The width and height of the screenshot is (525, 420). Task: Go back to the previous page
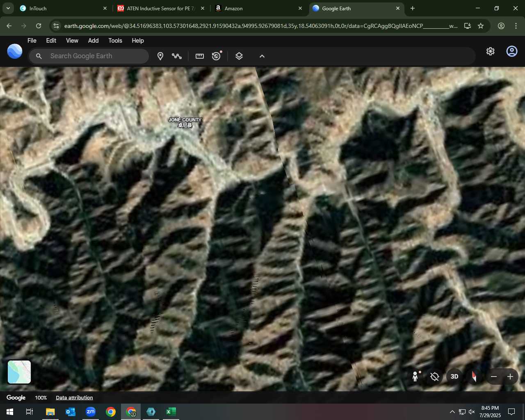pyautogui.click(x=9, y=26)
